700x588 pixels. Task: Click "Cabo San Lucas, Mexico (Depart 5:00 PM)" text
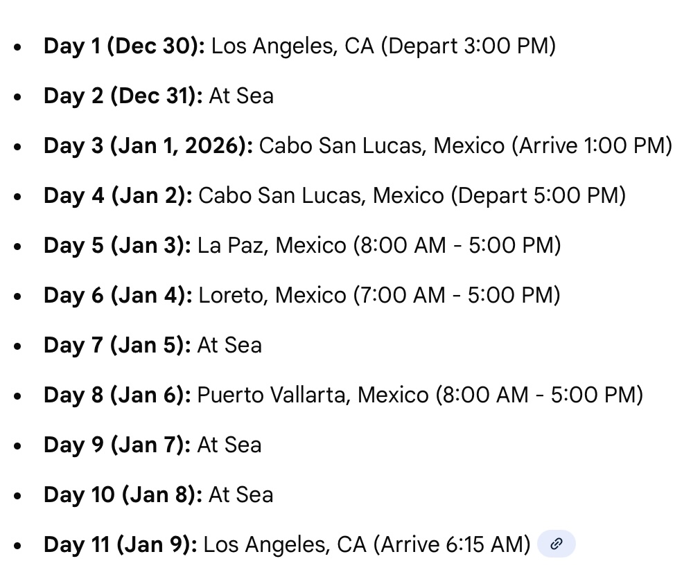click(x=412, y=196)
